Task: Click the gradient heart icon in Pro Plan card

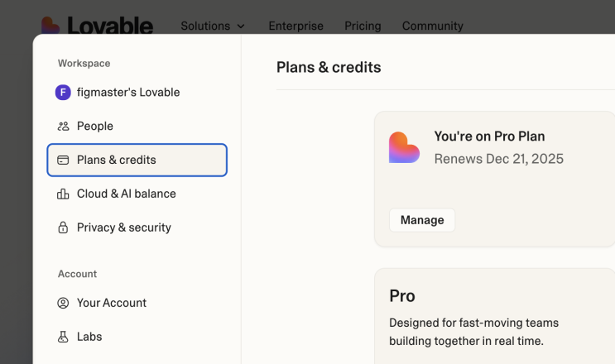Action: pos(404,147)
